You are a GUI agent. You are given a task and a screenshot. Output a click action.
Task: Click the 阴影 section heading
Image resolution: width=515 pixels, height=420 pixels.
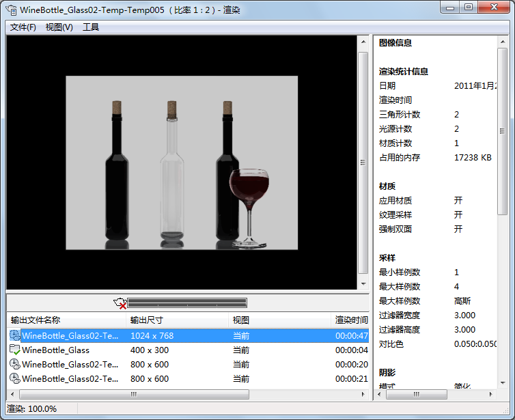[387, 373]
